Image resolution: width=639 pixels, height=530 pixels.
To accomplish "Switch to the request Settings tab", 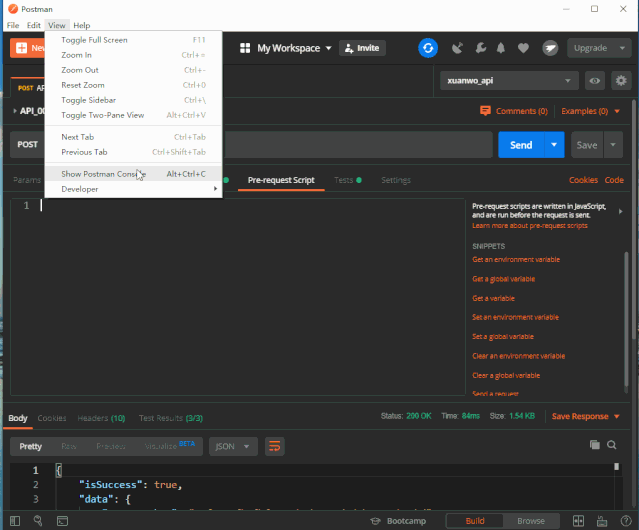I will point(396,180).
